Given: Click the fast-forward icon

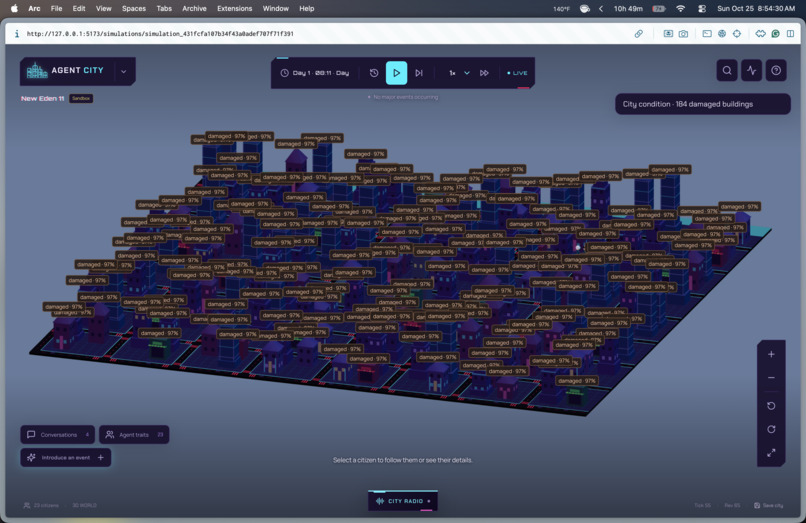Looking at the screenshot, I should 484,73.
